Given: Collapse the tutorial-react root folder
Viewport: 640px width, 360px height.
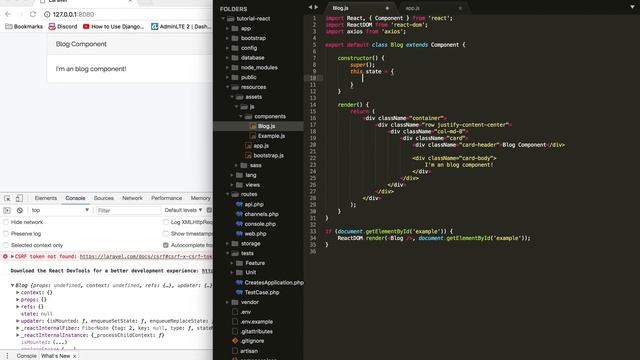Looking at the screenshot, I should (223, 19).
